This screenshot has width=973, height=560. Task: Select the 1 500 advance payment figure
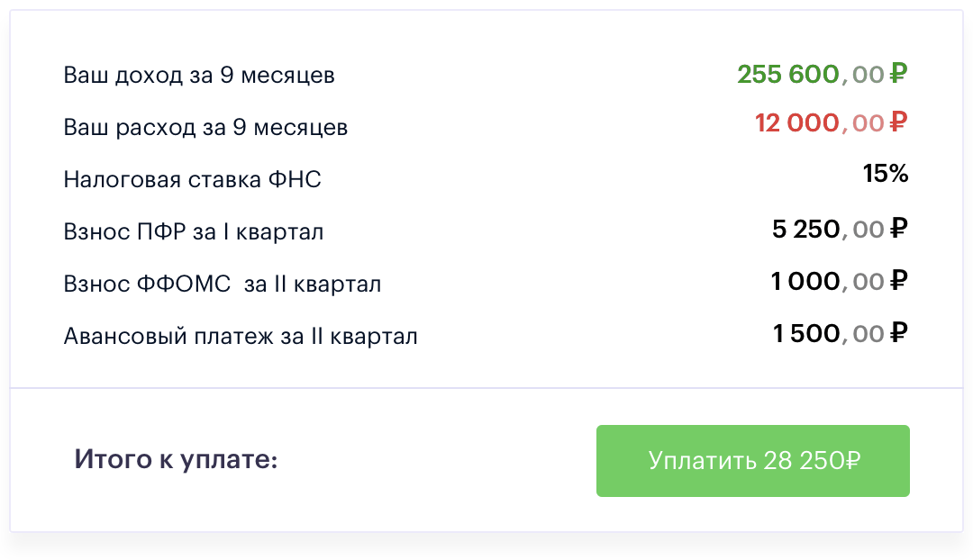click(805, 334)
